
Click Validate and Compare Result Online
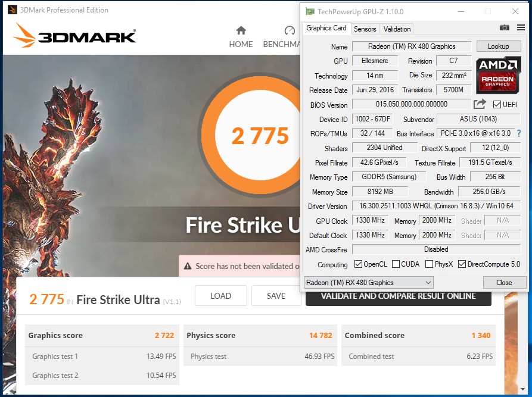coord(399,296)
